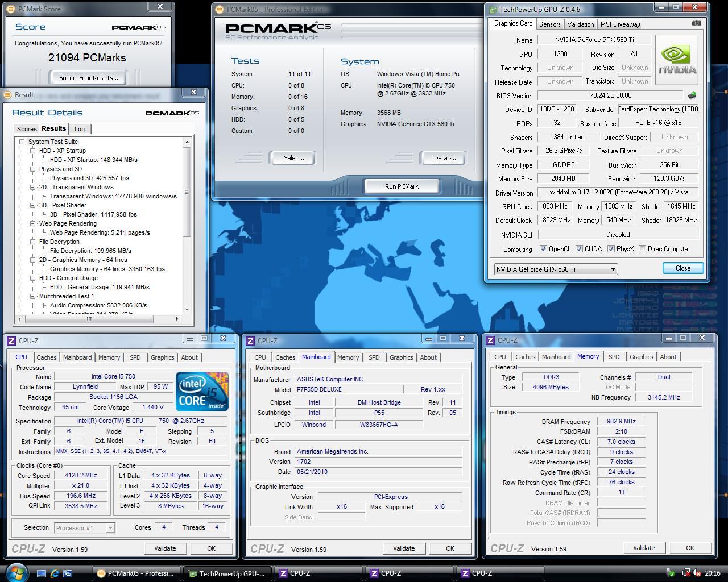Open the Validation tab in GPU-Z
Screen dimensions: 728x582
(581, 24)
